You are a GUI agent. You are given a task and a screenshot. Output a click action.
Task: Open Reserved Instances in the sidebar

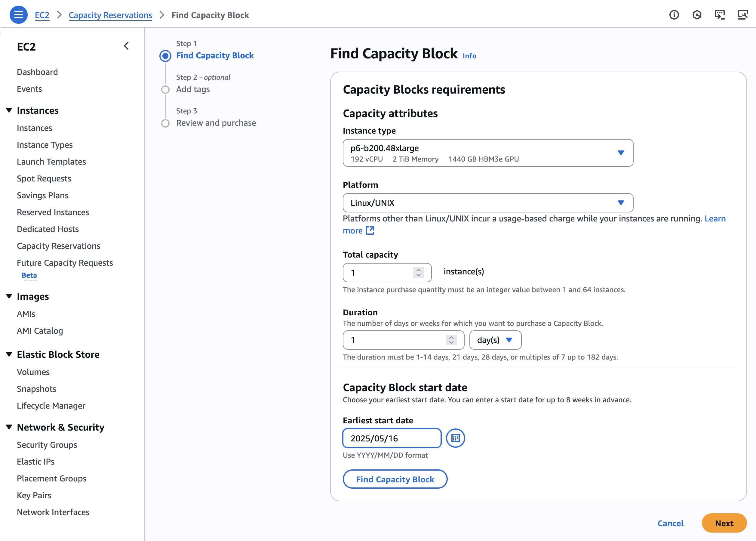pyautogui.click(x=53, y=212)
